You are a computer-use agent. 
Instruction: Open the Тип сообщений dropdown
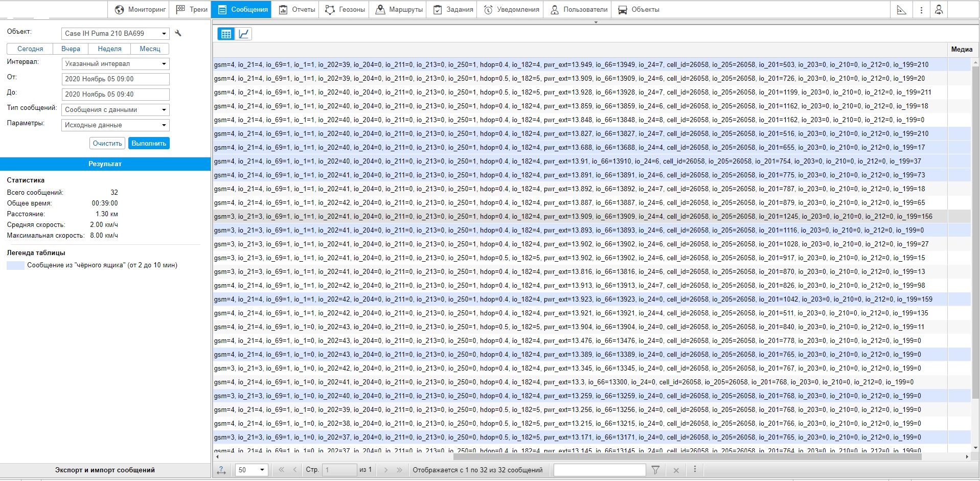coord(115,109)
